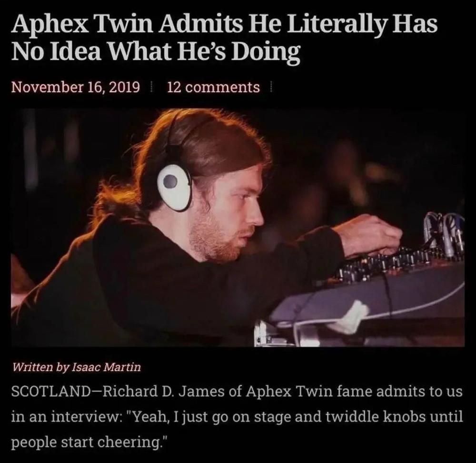Click 'No Idea What He's Doing' headline line
This screenshot has width=476, height=463.
click(x=156, y=51)
